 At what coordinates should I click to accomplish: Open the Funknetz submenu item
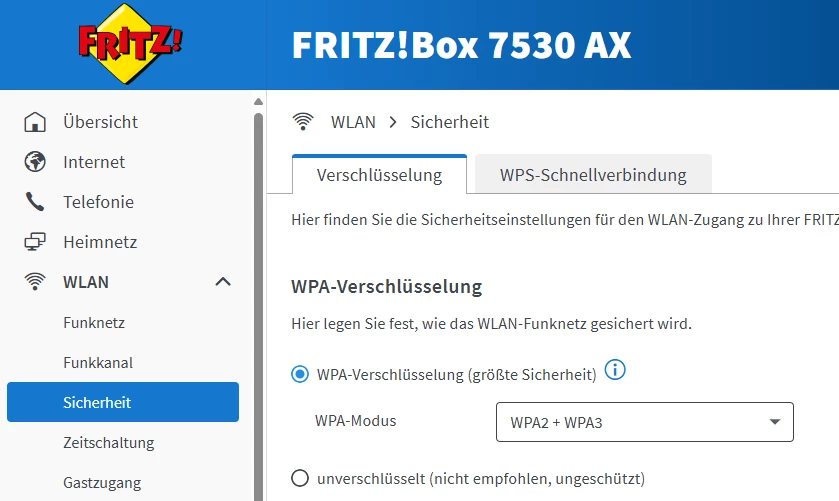click(94, 323)
